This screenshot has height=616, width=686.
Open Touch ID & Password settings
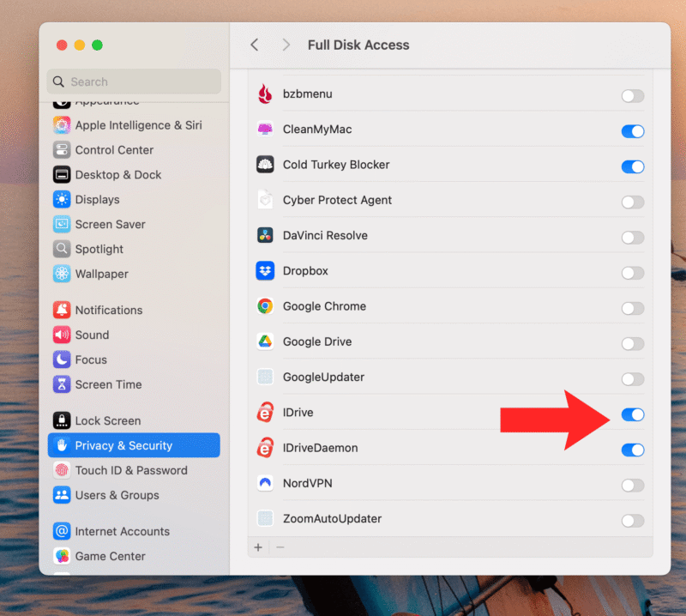click(134, 470)
